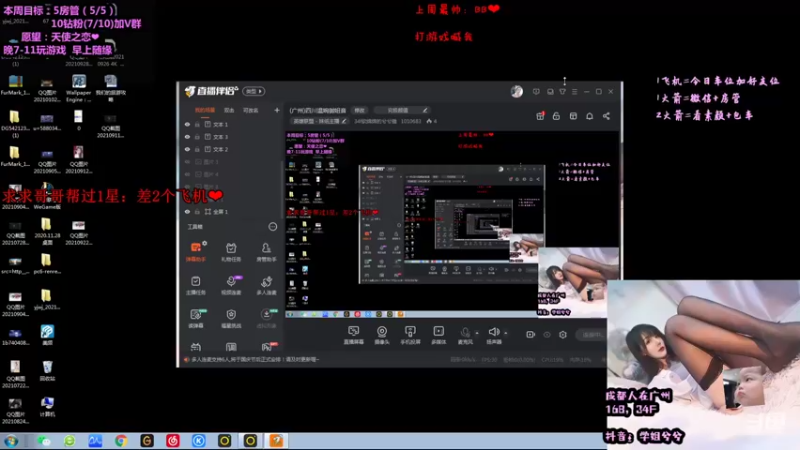Screen dimensions: 800x450
Task: Select the first orange scene tab
Action: pos(205,110)
